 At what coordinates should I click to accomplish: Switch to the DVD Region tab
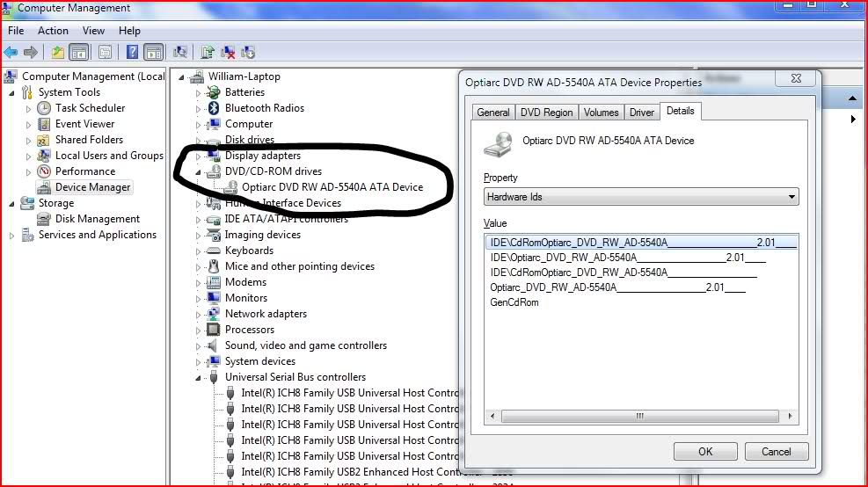[x=546, y=113]
